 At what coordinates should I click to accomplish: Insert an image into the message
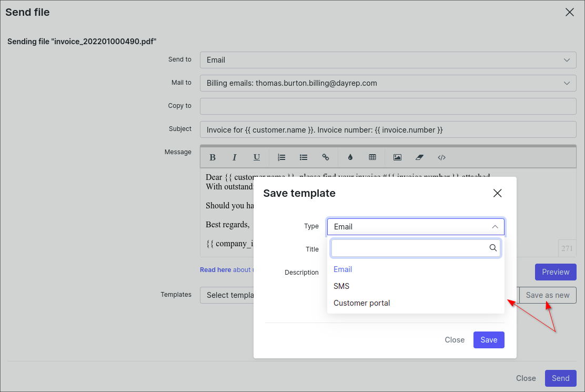397,157
